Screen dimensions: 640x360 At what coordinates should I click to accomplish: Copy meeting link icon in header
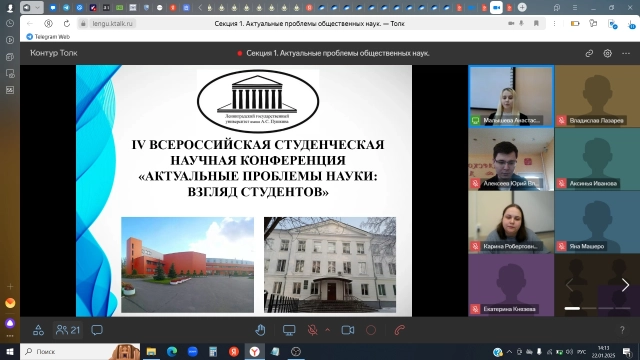tap(589, 53)
